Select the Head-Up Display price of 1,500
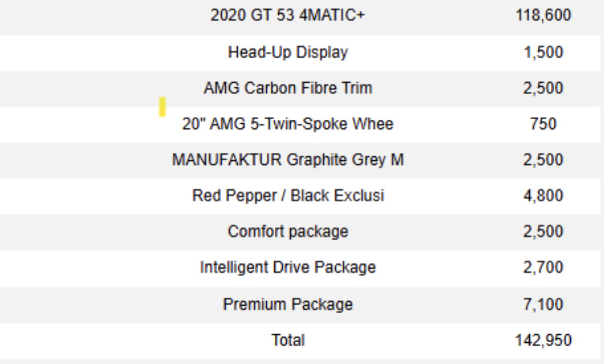This screenshot has width=604, height=364. point(543,52)
